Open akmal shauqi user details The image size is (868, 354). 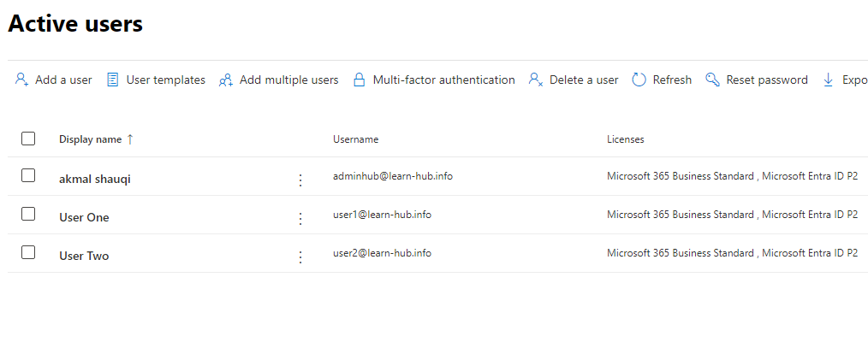pyautogui.click(x=95, y=179)
